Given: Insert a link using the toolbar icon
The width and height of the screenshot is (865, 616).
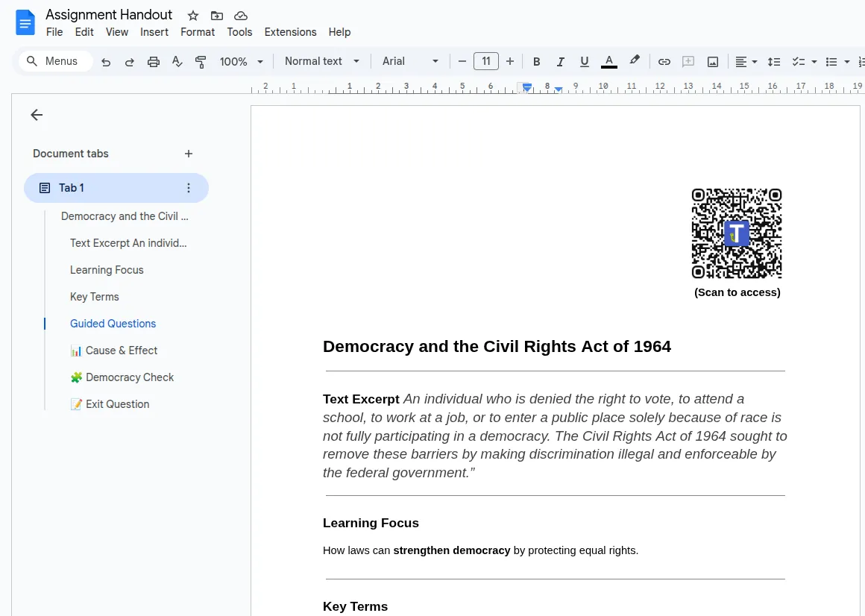Looking at the screenshot, I should click(664, 61).
